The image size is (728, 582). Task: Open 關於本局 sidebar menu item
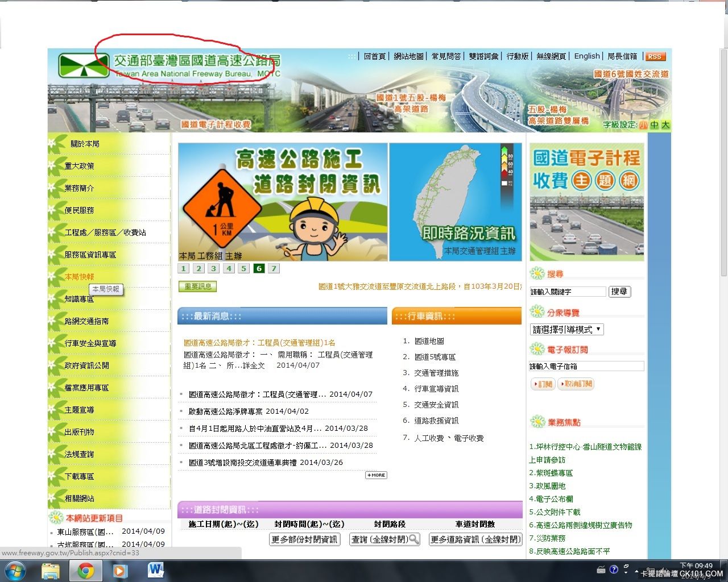click(85, 144)
